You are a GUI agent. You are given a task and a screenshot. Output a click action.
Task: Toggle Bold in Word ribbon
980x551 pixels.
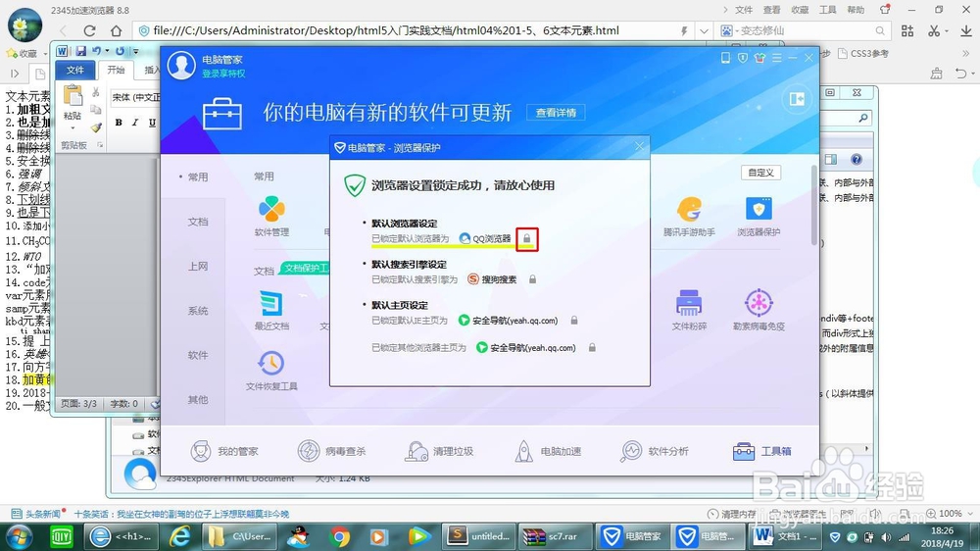pos(119,123)
